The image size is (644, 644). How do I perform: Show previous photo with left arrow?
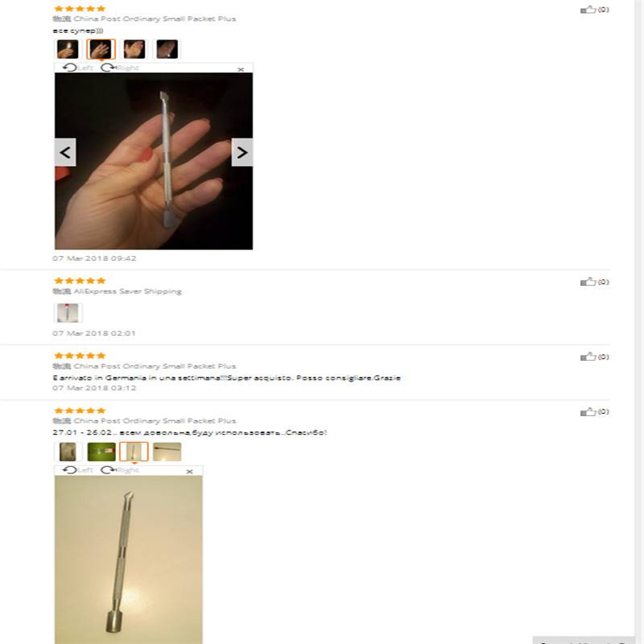[65, 152]
